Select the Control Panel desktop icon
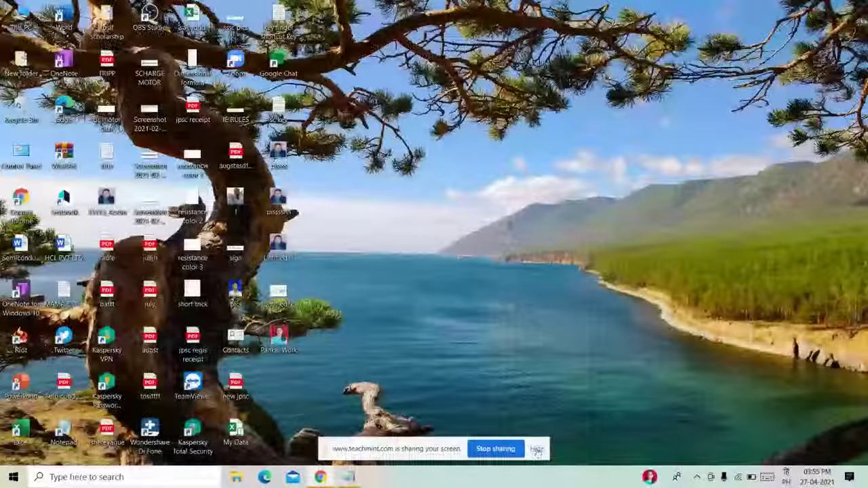868x488 pixels. pos(21,157)
